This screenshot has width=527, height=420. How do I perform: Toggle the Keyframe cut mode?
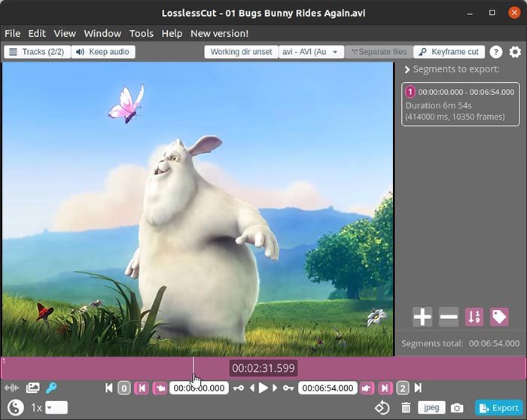(x=448, y=52)
